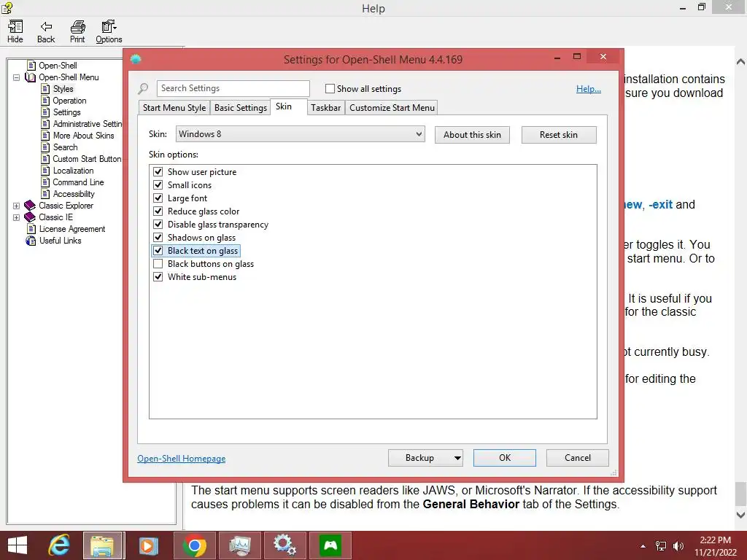
Task: Toggle the Large font option
Action: (x=158, y=198)
